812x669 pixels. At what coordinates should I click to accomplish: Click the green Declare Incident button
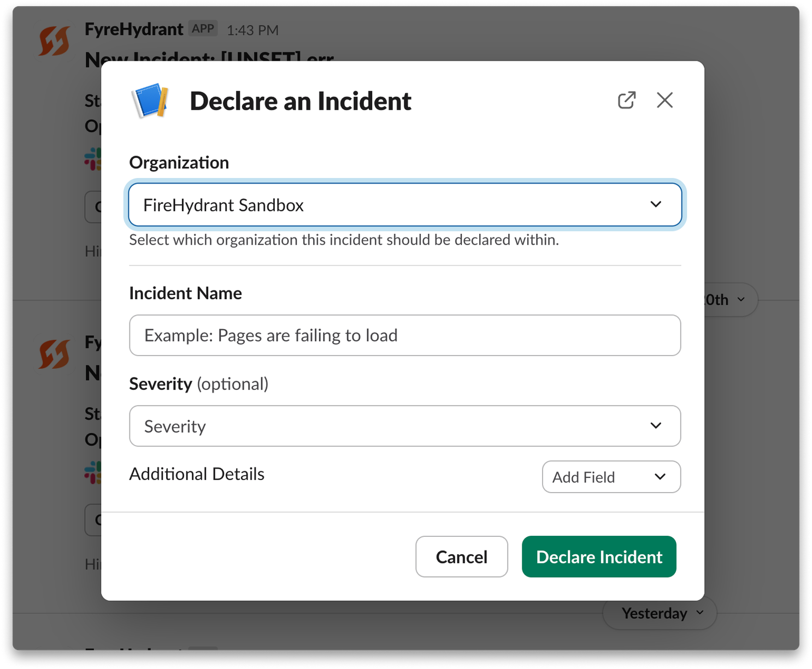pos(599,556)
